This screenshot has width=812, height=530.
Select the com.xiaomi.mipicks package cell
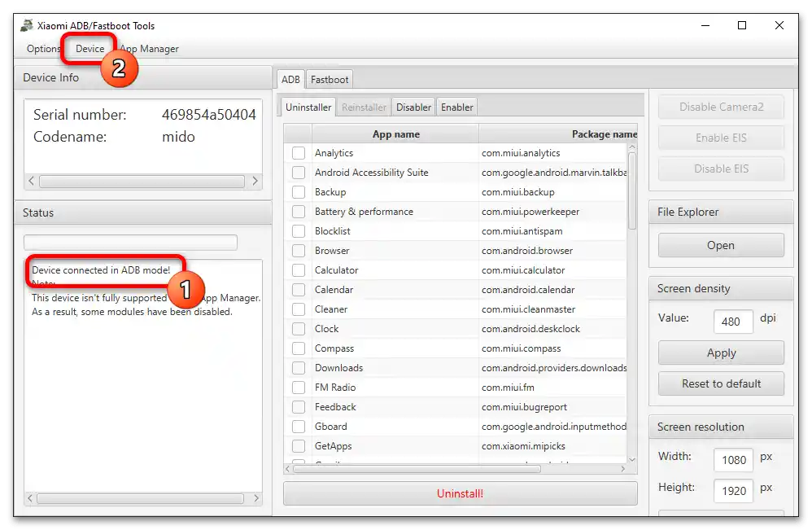point(552,446)
